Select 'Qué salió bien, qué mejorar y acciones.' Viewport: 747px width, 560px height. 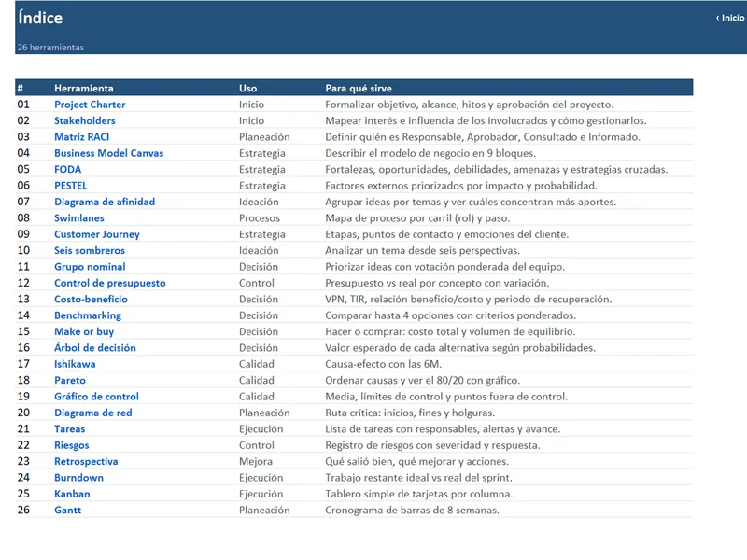(416, 460)
